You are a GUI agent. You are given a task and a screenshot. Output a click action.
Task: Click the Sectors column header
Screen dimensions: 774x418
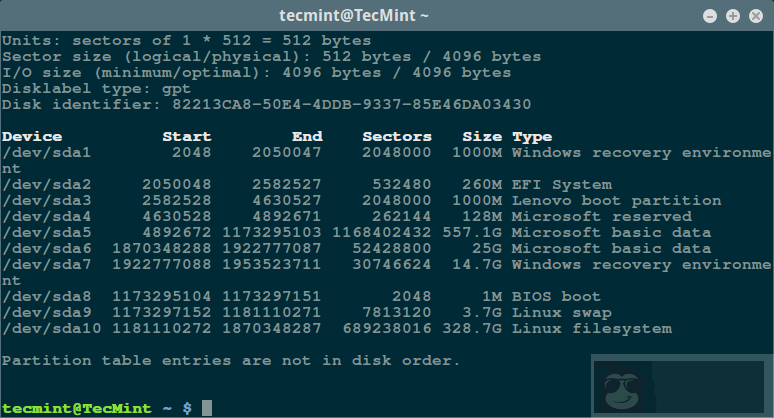[397, 137]
